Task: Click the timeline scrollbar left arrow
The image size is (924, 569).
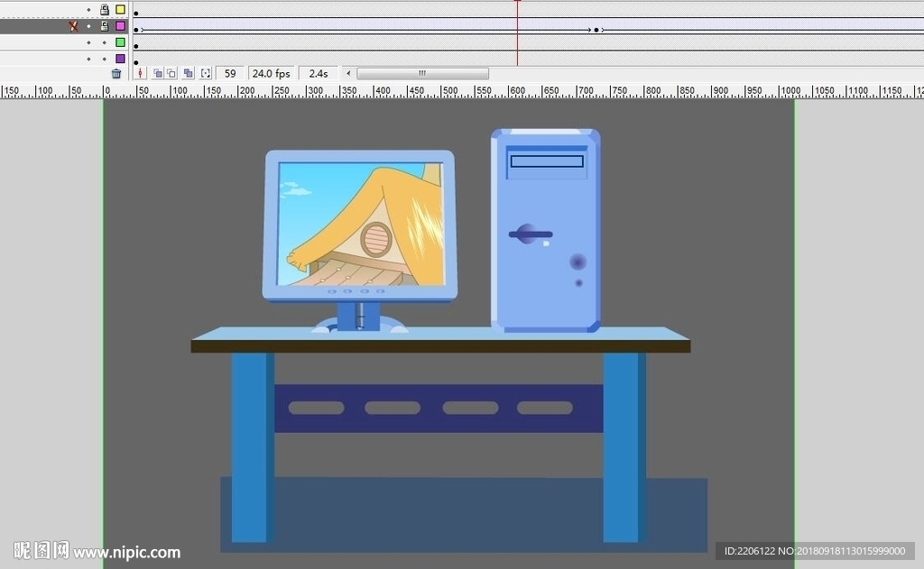Action: click(x=348, y=74)
